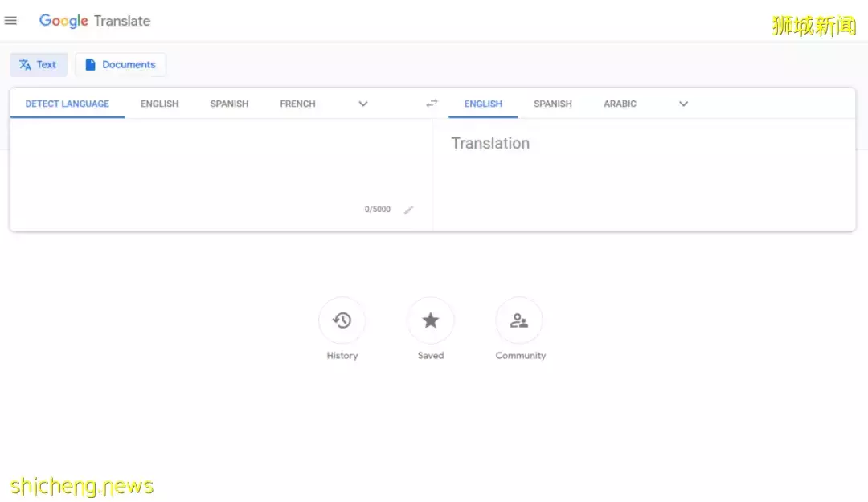Choose Spanish as source language

(x=229, y=104)
